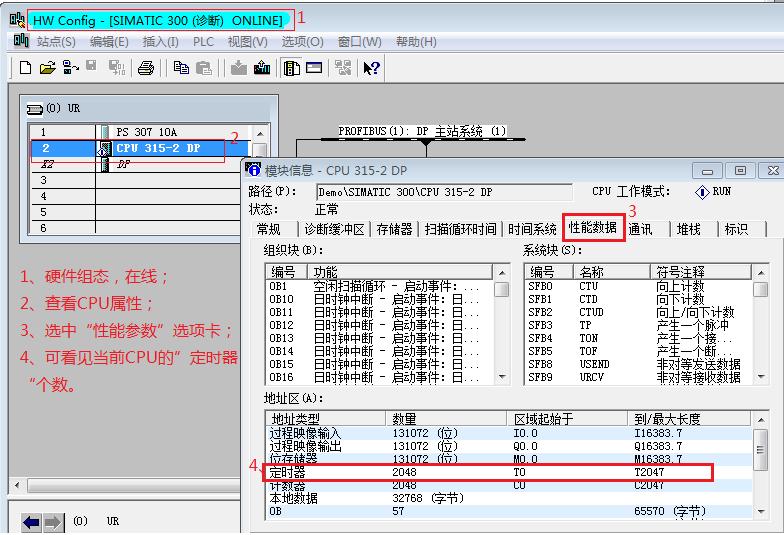Click the Open ONLINE station toolbar icon
784x535 pixels.
pos(70,68)
